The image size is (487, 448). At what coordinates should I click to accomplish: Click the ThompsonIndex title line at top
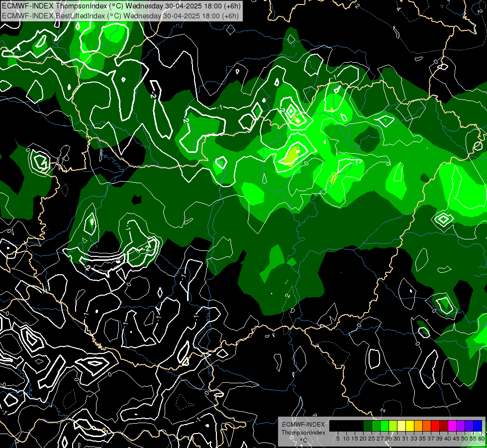coord(121,6)
